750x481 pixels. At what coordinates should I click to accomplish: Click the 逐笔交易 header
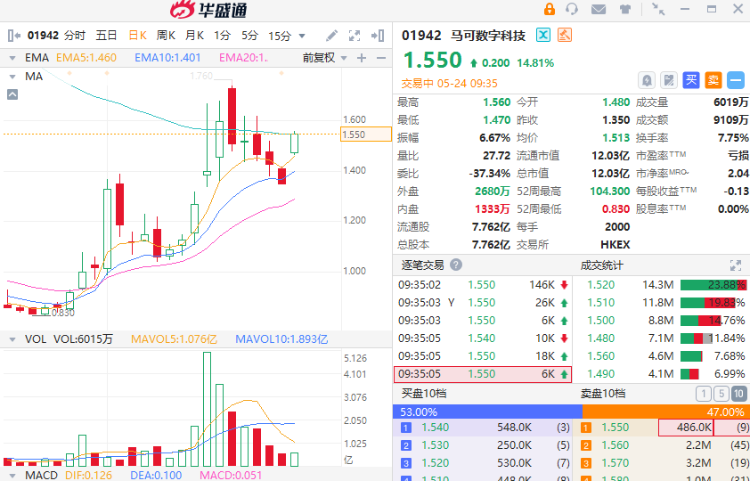pyautogui.click(x=422, y=265)
